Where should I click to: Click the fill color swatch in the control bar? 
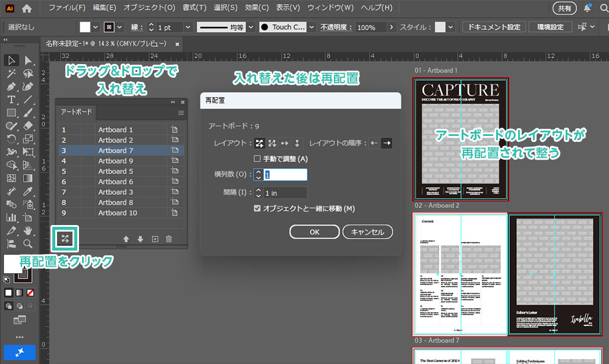coord(86,27)
